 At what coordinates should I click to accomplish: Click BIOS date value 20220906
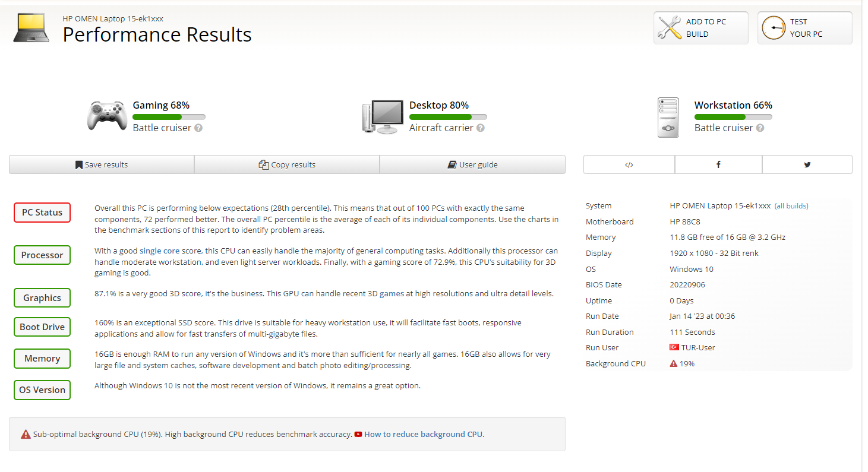pyautogui.click(x=687, y=284)
